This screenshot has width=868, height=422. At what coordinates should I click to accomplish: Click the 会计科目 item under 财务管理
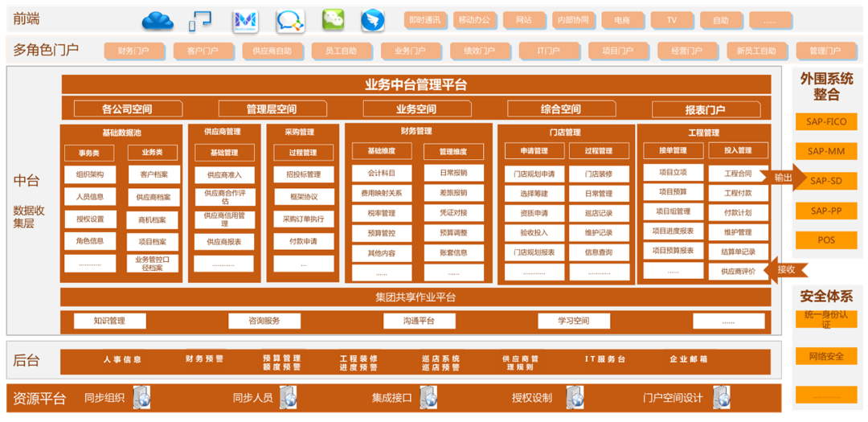tap(381, 173)
